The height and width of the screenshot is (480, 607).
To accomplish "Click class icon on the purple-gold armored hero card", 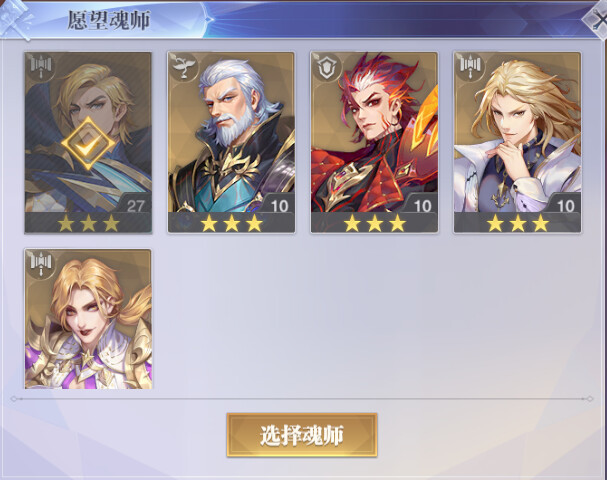I will coord(41,263).
